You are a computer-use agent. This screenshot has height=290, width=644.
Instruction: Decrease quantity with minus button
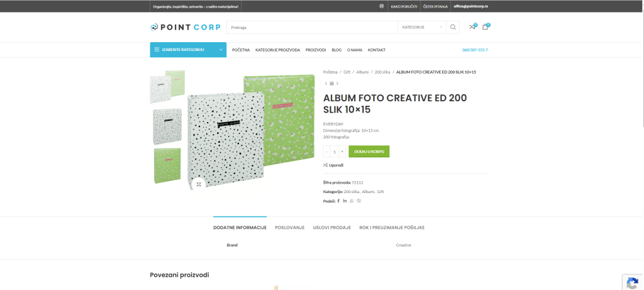tap(327, 152)
